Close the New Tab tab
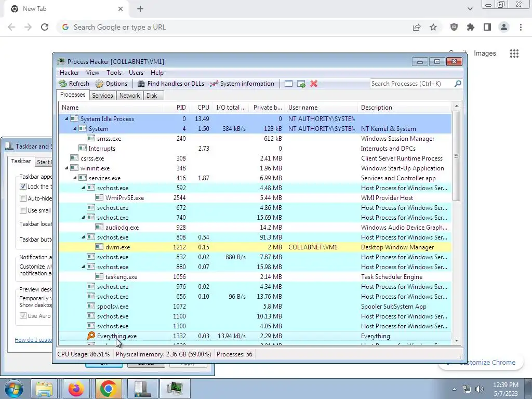The image size is (532, 399). [x=121, y=9]
